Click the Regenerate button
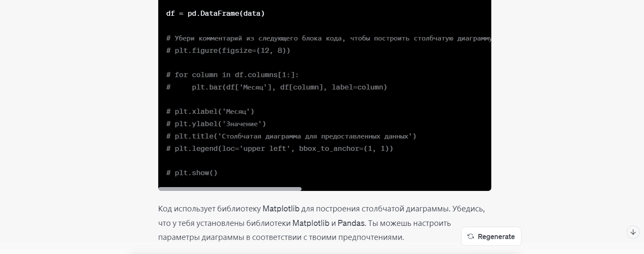644x254 pixels. click(x=491, y=237)
